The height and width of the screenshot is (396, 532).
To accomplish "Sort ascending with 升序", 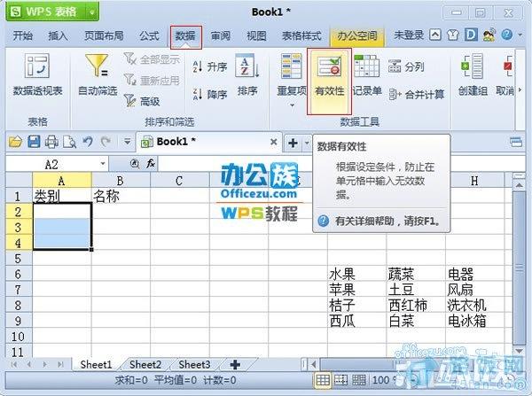I will 209,66.
